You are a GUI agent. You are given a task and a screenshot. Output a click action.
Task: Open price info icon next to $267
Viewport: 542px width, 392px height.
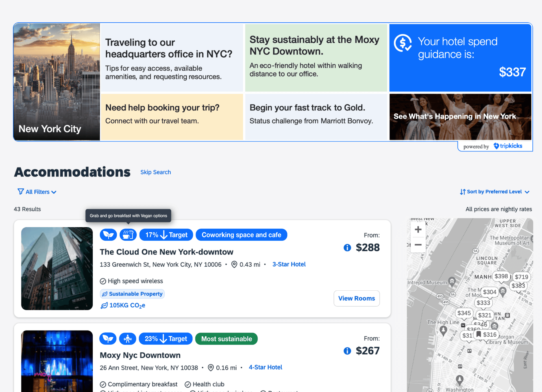pyautogui.click(x=347, y=351)
